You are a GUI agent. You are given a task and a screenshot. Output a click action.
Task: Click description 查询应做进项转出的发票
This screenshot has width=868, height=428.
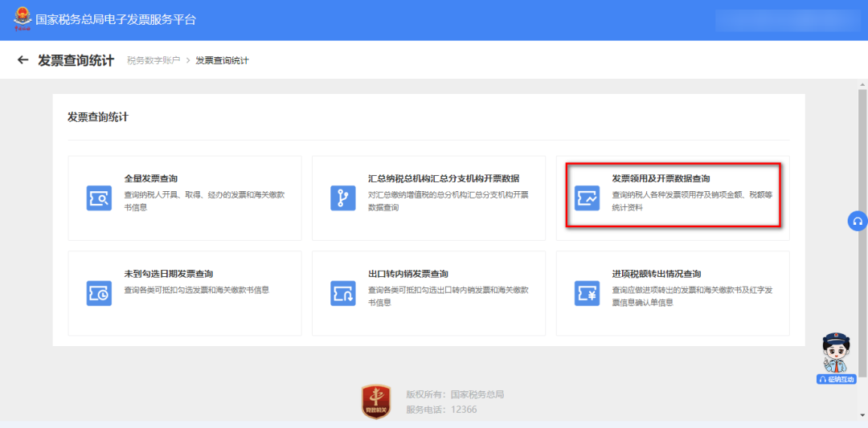pos(693,296)
